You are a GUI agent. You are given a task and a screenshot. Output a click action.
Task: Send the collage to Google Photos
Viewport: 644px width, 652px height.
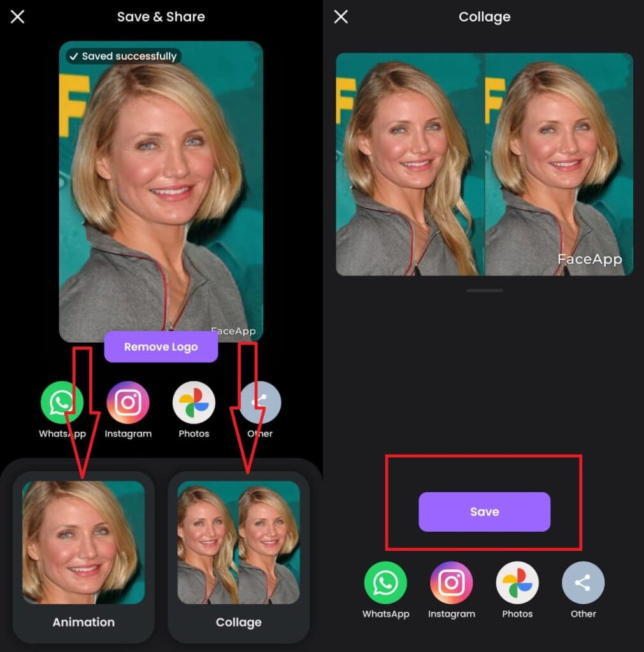pos(517,583)
